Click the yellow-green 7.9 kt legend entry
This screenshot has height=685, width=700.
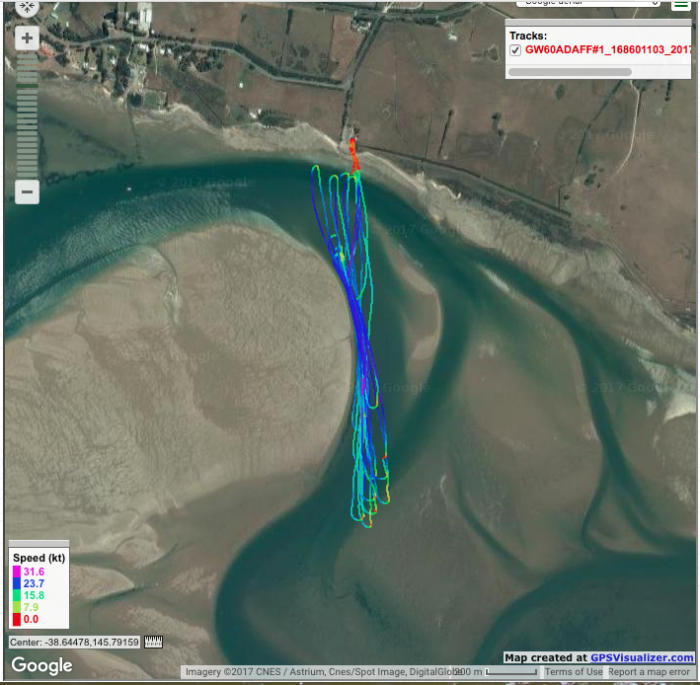(x=25, y=607)
